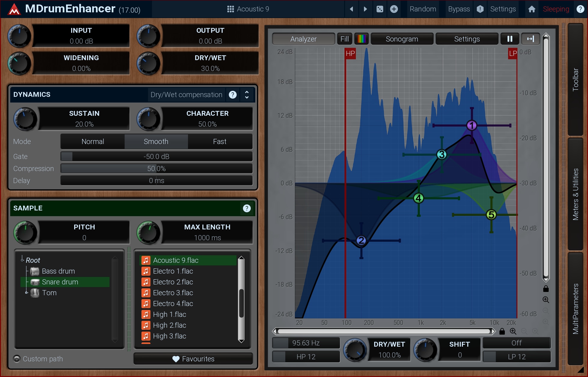Open the analyzer spectrum color icon
Image resolution: width=588 pixels, height=377 pixels.
[361, 39]
